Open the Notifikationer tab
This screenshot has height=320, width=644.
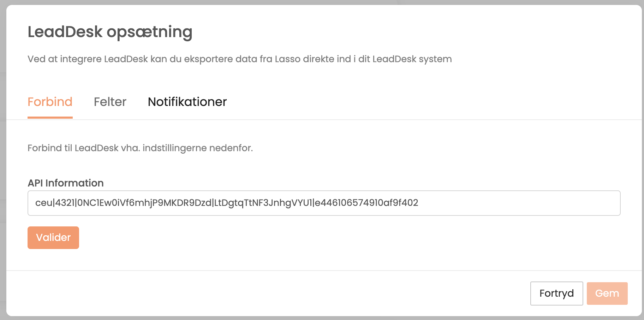point(187,102)
